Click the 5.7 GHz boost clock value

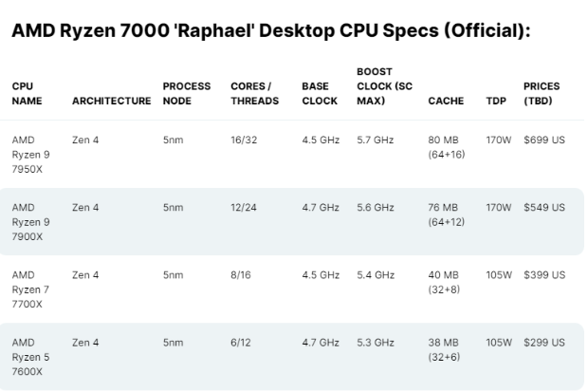pyautogui.click(x=376, y=140)
